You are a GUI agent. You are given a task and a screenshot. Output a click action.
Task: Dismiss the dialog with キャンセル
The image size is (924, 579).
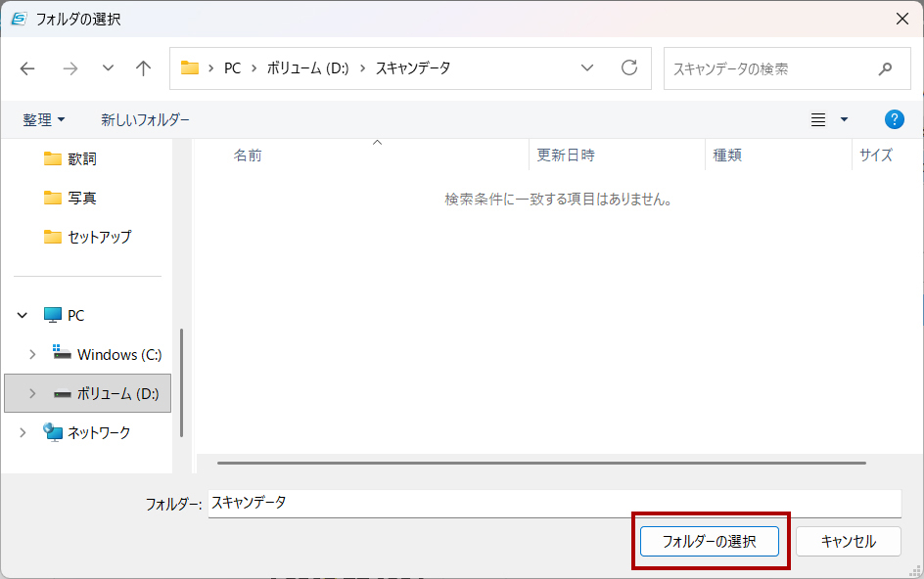[848, 541]
